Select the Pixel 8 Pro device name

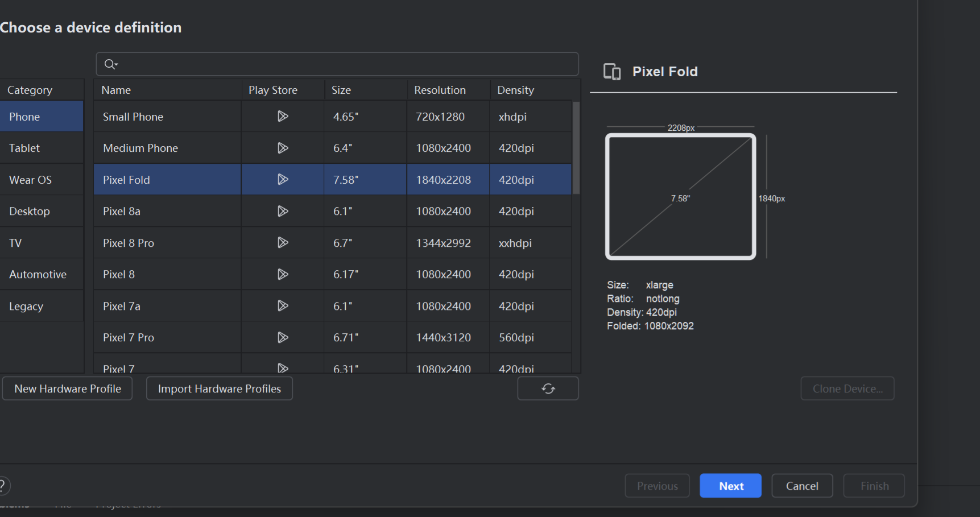coord(129,243)
